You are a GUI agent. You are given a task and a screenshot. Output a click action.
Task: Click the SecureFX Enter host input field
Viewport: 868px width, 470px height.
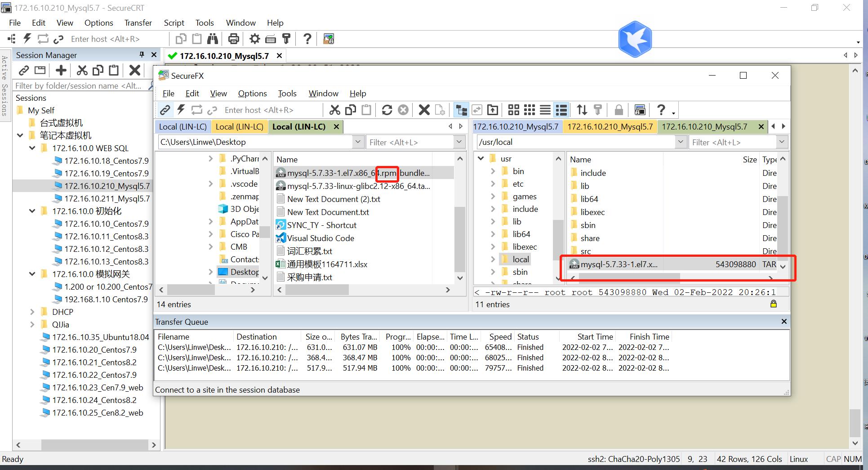[x=272, y=110]
